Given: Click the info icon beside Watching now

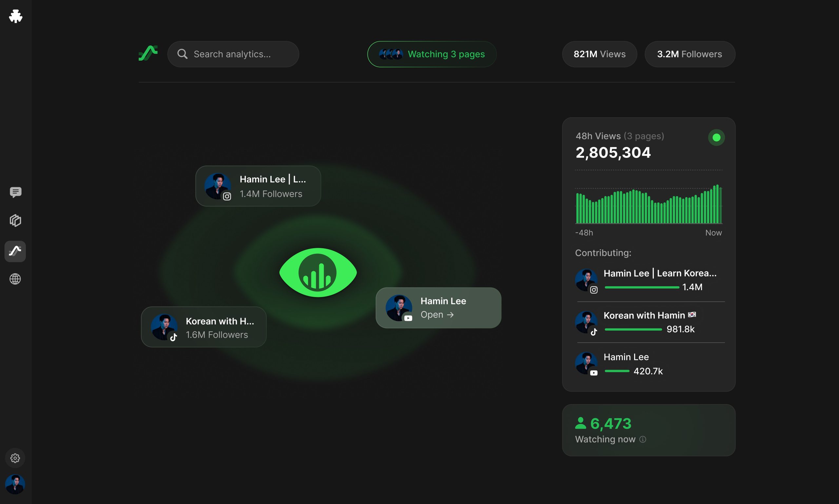Looking at the screenshot, I should click(643, 439).
